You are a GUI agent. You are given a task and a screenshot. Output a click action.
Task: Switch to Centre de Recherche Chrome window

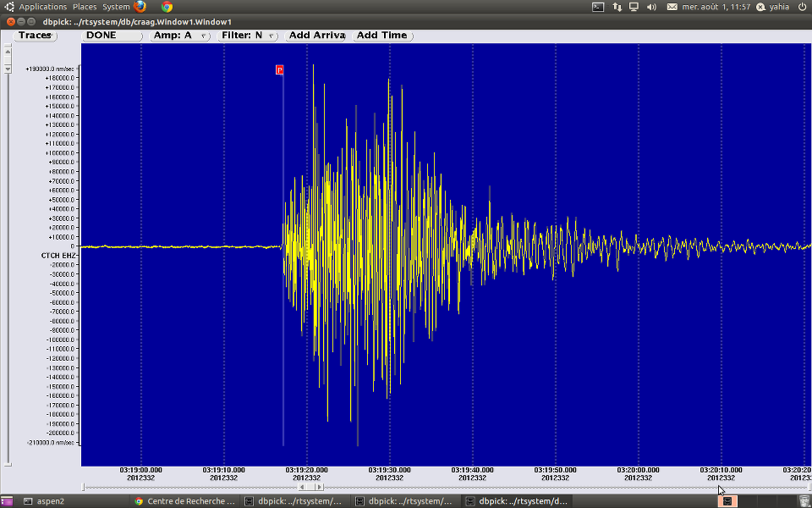click(186, 501)
